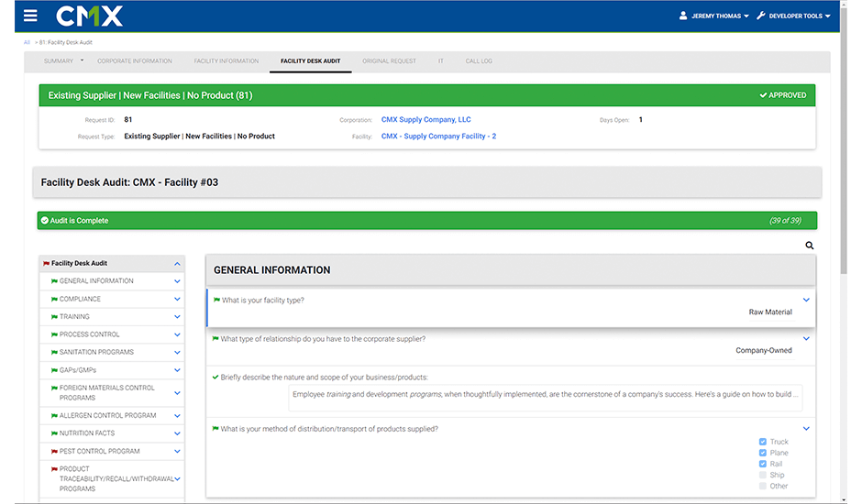Click the developer tools wrench icon
The height and width of the screenshot is (504, 862).
[x=761, y=16]
